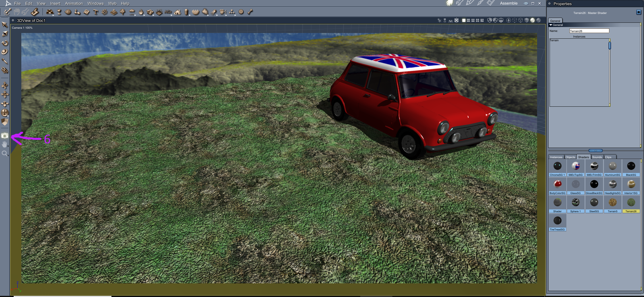Image resolution: width=644 pixels, height=297 pixels.
Task: Select the Zoom magnifier tool
Action: [x=5, y=154]
